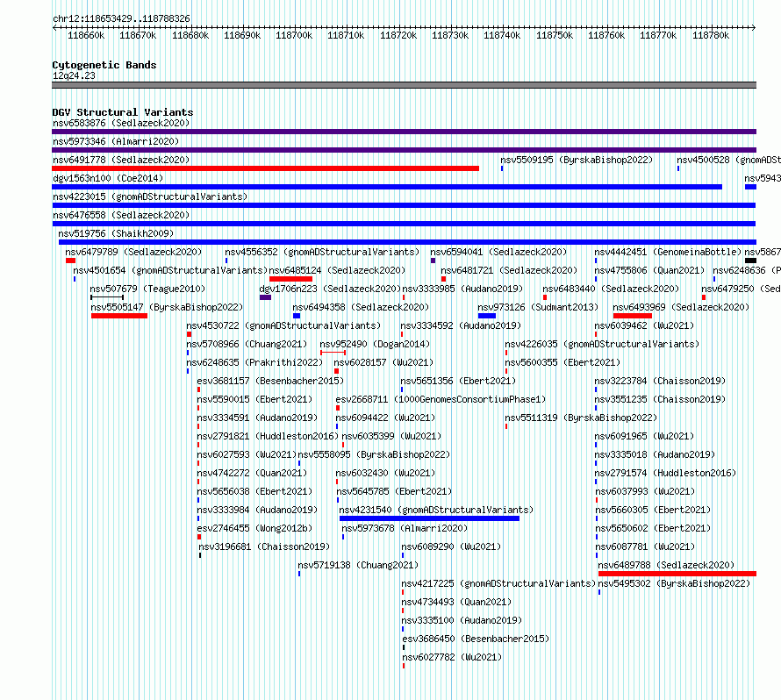
Task: Click esv3686450 (Besenbacher2015) label
Action: pos(476,639)
